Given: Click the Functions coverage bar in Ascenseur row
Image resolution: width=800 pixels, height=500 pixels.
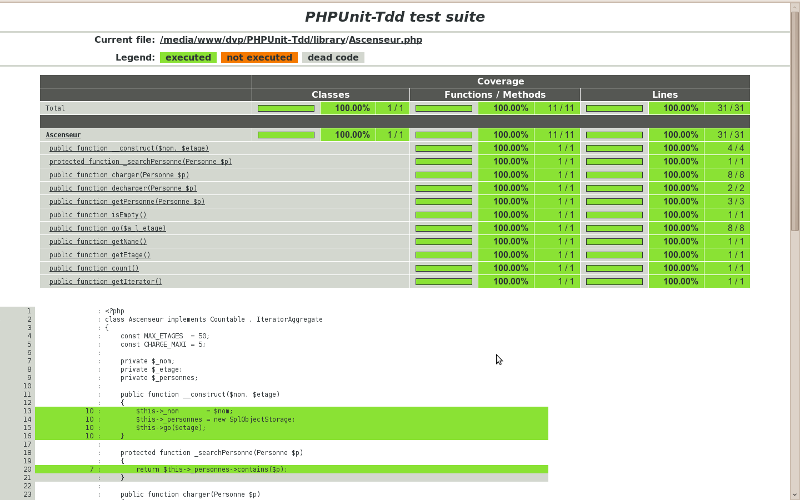Looking at the screenshot, I should tap(443, 135).
